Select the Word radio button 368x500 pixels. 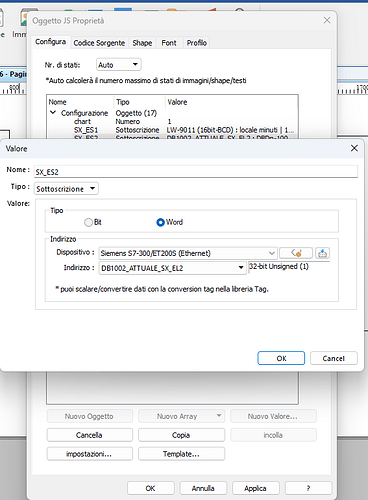pos(160,222)
